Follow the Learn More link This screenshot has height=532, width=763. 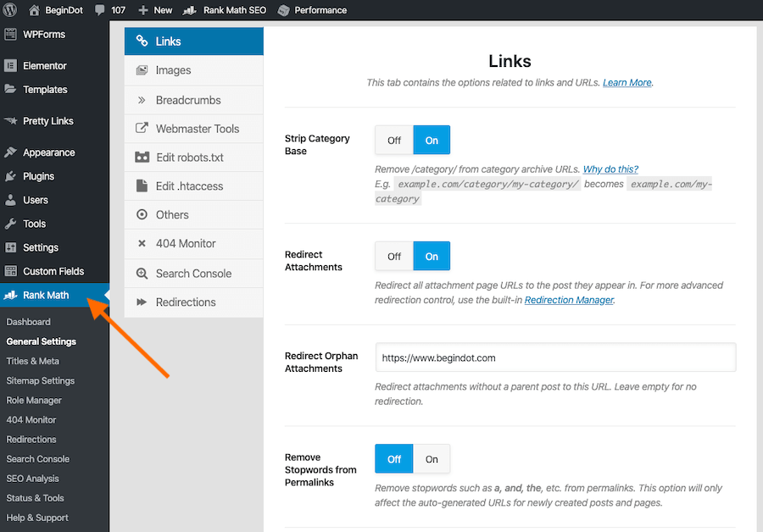coord(627,83)
